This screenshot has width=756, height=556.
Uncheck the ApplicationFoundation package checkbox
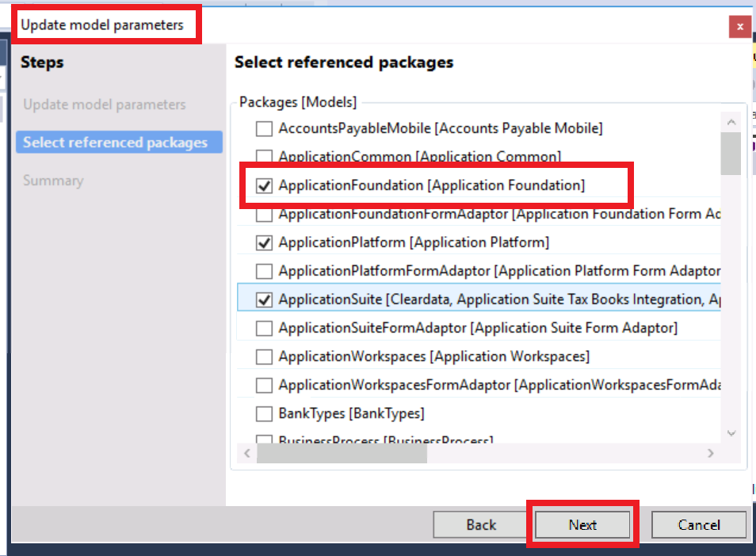[264, 185]
